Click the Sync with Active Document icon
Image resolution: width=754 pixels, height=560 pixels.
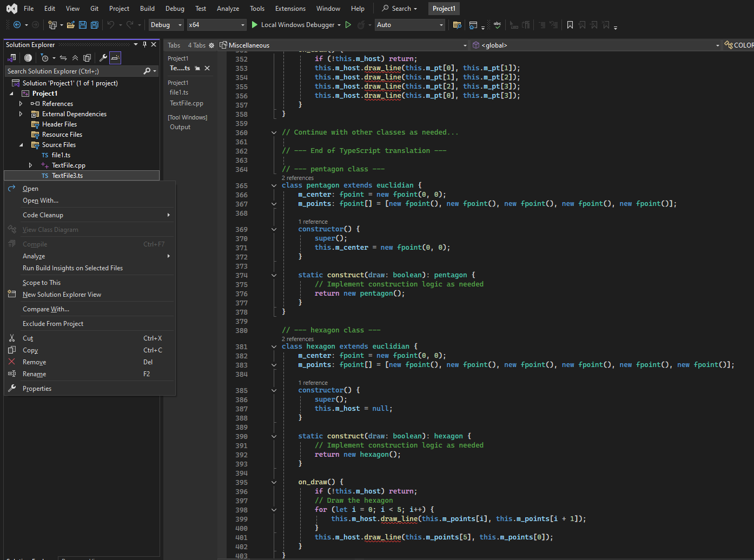click(63, 58)
